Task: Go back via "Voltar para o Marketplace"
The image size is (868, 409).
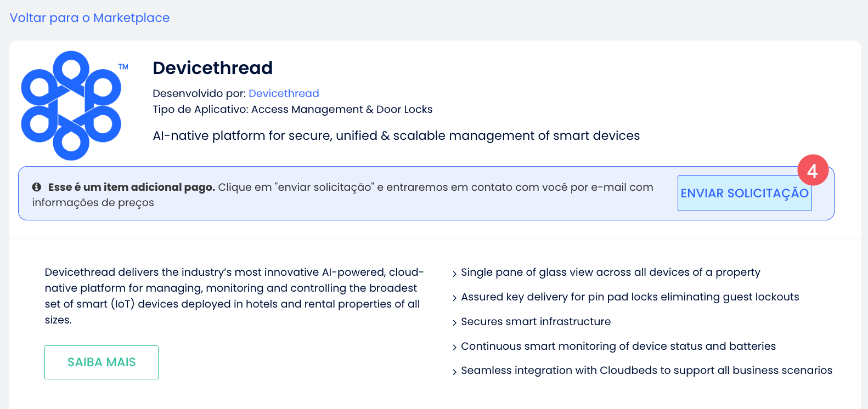Action: [89, 18]
